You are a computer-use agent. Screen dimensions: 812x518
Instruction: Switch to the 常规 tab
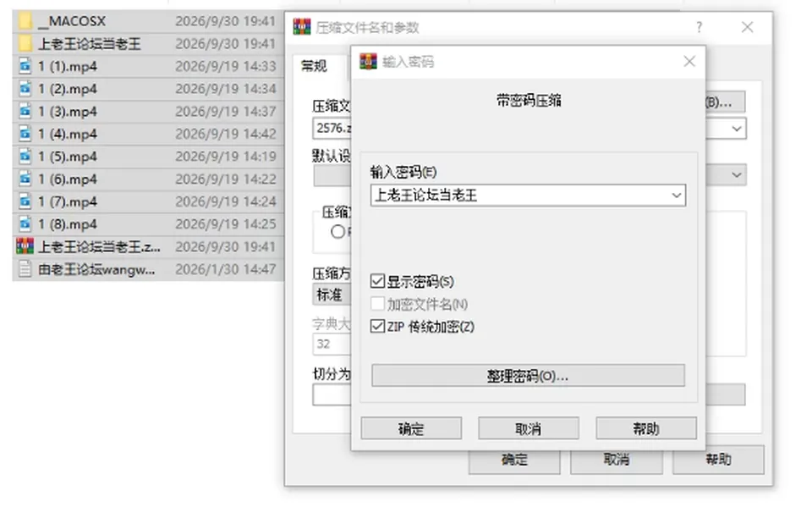pyautogui.click(x=315, y=66)
